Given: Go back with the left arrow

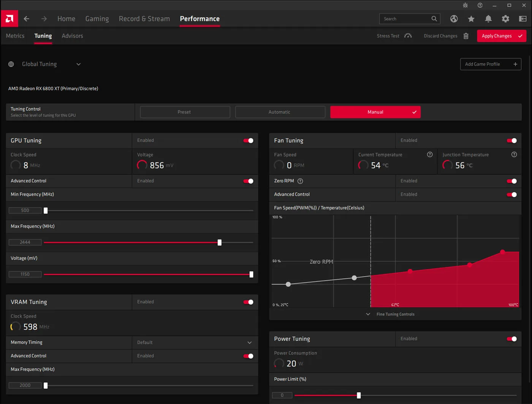Looking at the screenshot, I should [27, 19].
